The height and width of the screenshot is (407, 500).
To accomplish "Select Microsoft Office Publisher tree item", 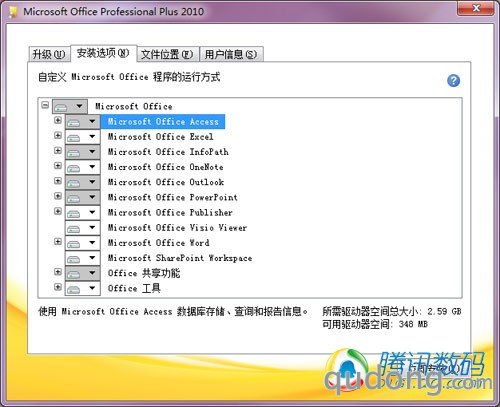I will [x=170, y=213].
